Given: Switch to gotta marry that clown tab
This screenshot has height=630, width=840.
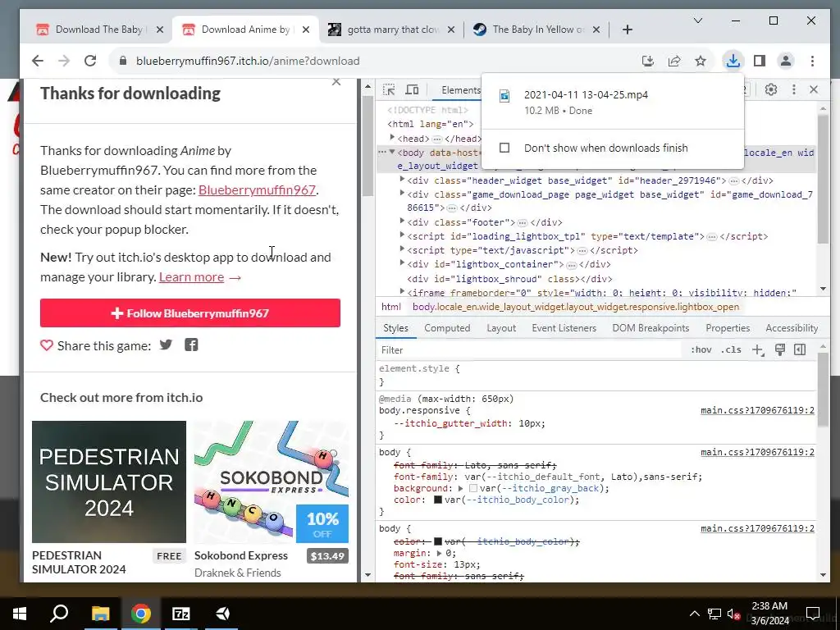Looking at the screenshot, I should [x=391, y=30].
